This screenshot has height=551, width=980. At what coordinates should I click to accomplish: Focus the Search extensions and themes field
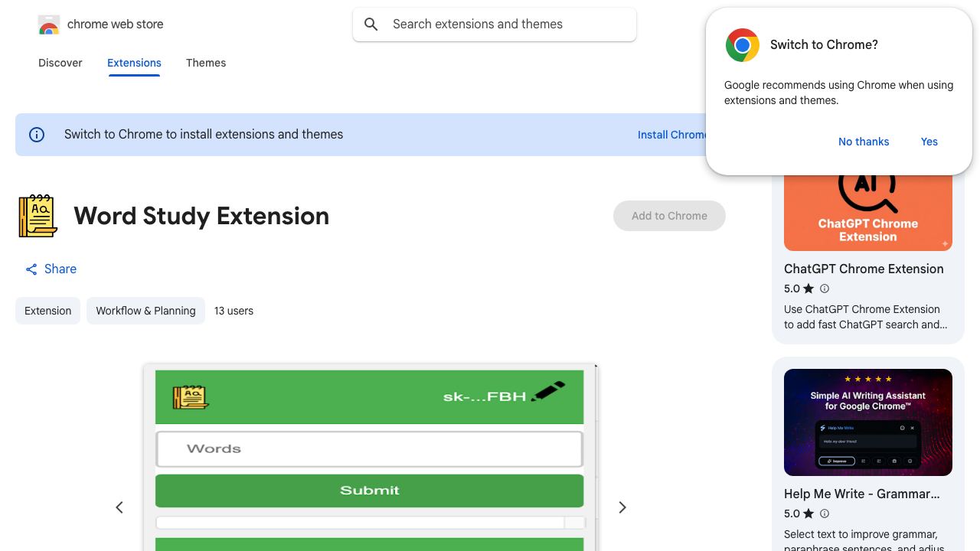[x=495, y=24]
